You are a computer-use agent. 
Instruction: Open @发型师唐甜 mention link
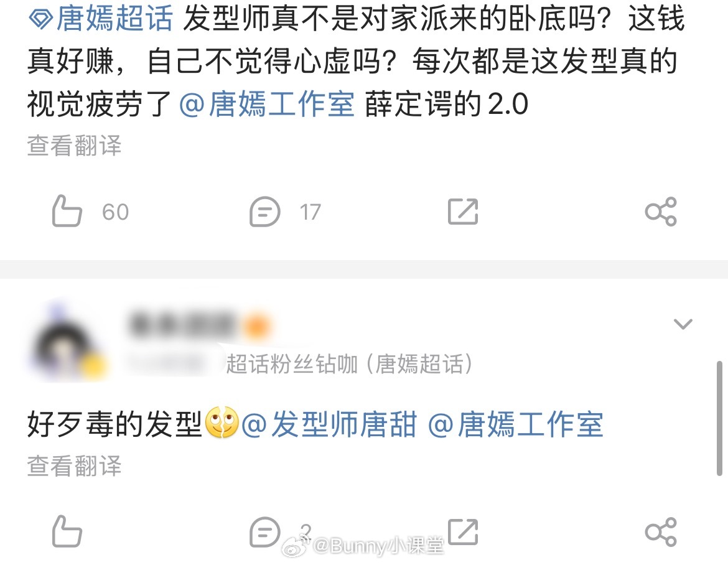(329, 424)
